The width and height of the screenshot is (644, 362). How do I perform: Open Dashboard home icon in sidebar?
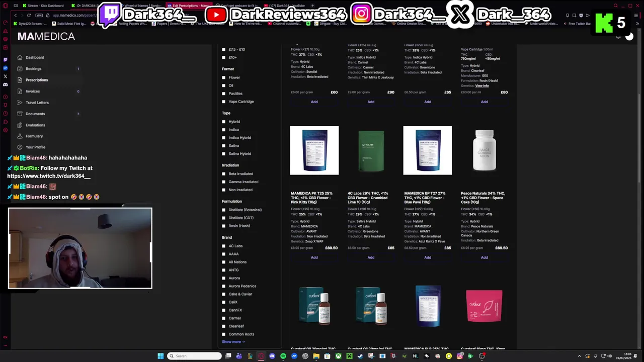[x=20, y=57]
